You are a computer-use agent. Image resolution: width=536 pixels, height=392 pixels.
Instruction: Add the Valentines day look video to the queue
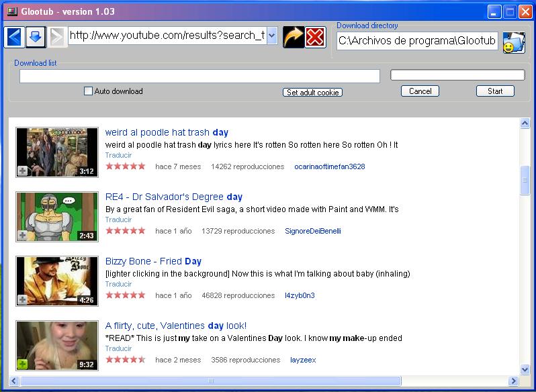pos(23,364)
